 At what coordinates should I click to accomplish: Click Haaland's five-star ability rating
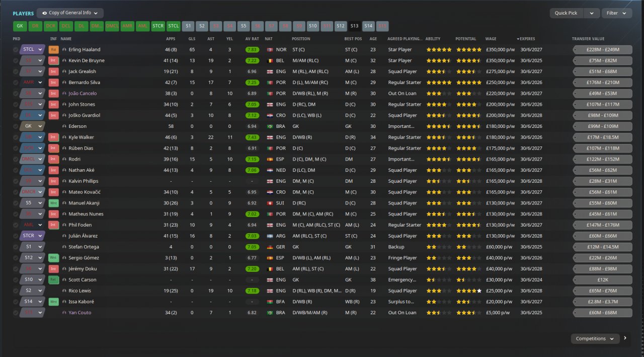[439, 50]
